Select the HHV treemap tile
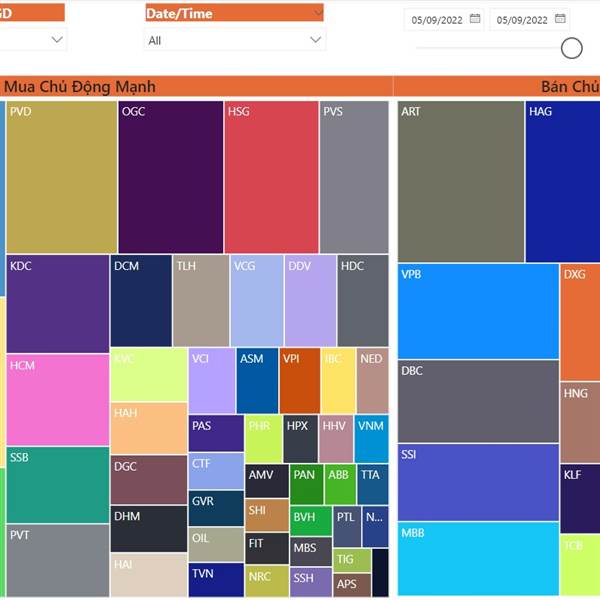Viewport: 600px width, 600px height. (336, 439)
